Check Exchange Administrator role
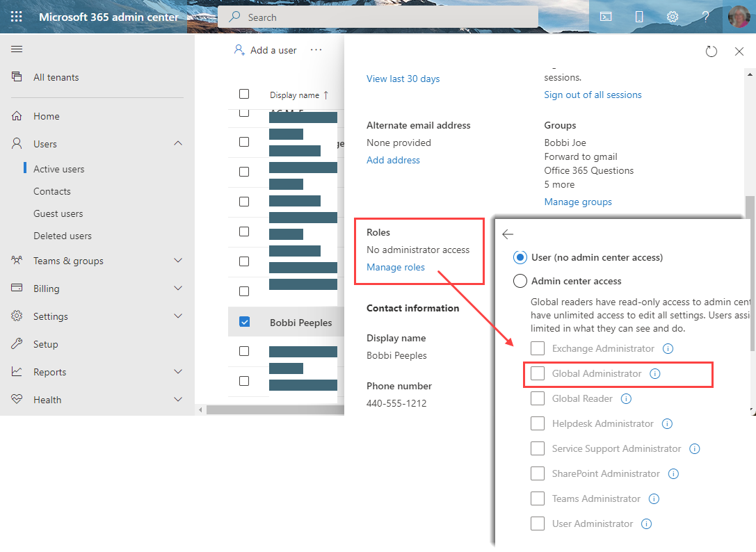 [x=537, y=348]
